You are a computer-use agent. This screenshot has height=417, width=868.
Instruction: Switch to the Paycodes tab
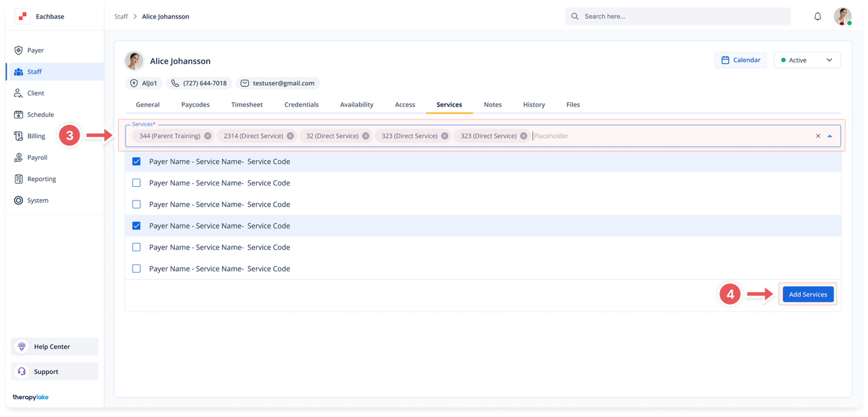tap(195, 105)
